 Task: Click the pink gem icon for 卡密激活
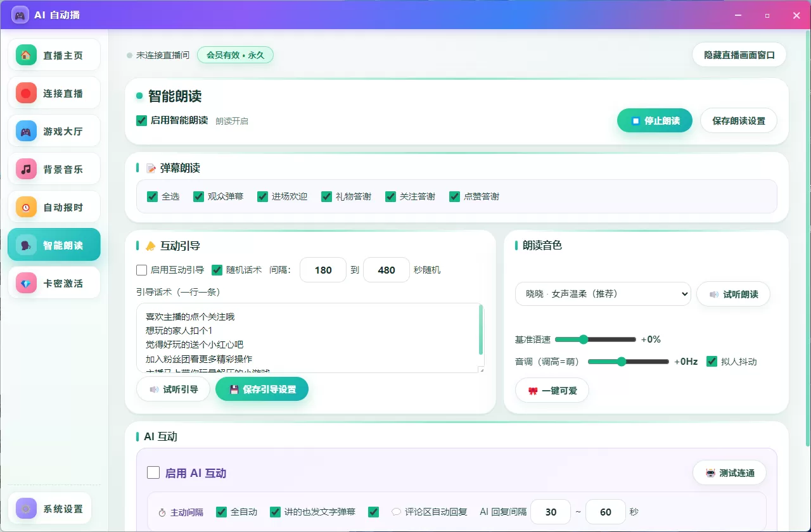click(26, 283)
